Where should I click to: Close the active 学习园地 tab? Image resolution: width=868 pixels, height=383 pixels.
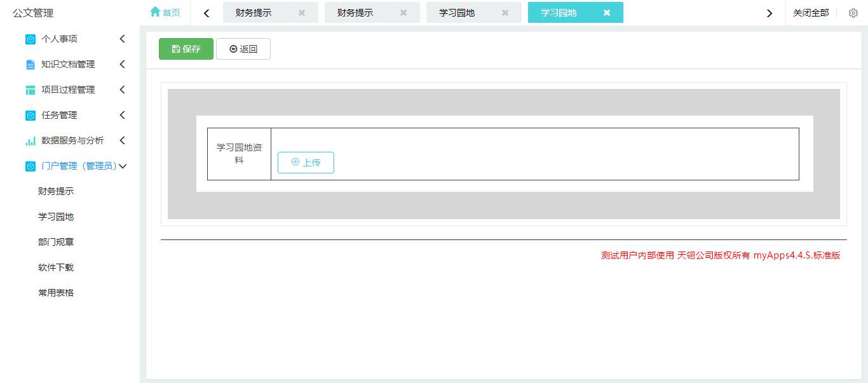tap(607, 13)
